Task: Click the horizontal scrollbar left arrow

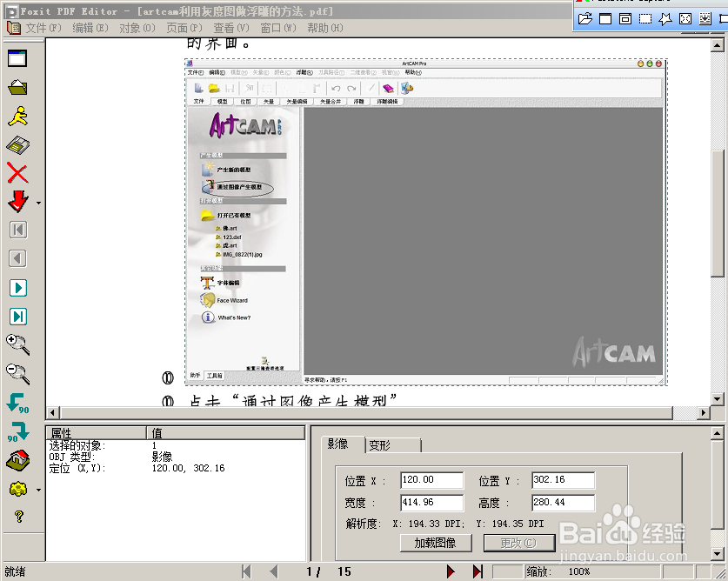Action: point(52,412)
